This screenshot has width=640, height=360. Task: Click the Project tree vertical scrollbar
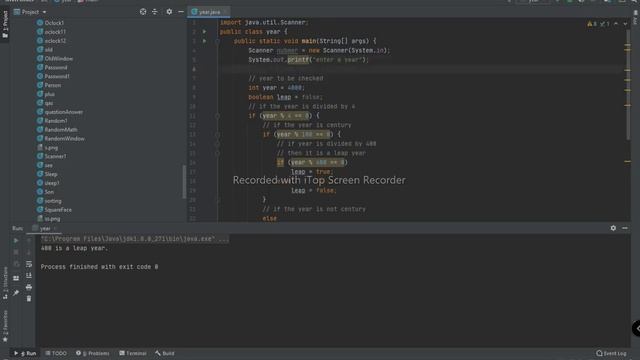184,182
